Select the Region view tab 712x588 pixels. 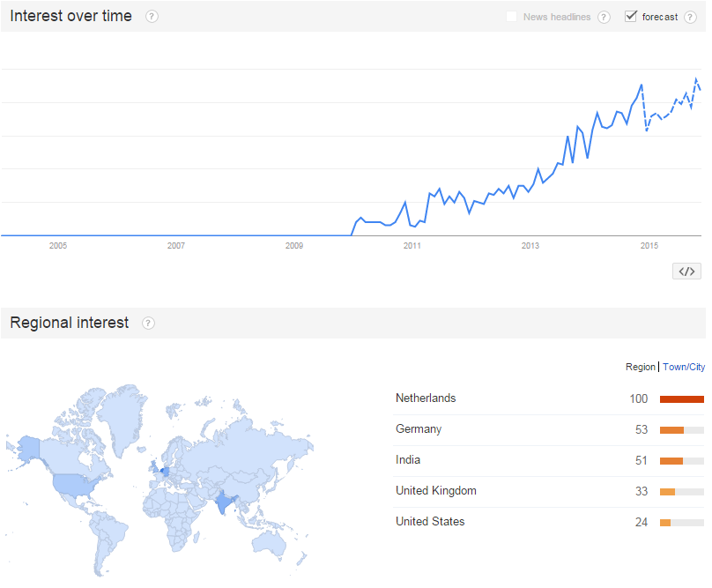[641, 367]
